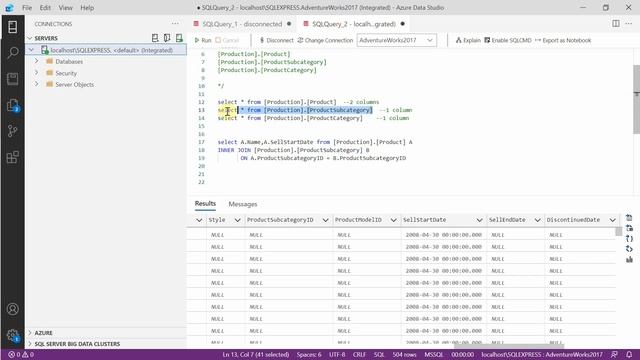Open the View menu
Screen dimensions: 640x360
(x=65, y=7)
